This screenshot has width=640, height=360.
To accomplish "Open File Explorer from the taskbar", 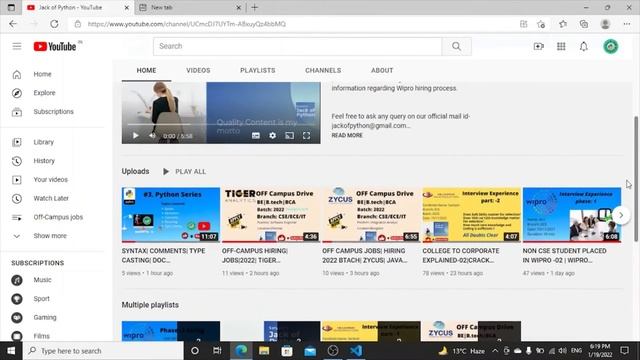I will [264, 351].
